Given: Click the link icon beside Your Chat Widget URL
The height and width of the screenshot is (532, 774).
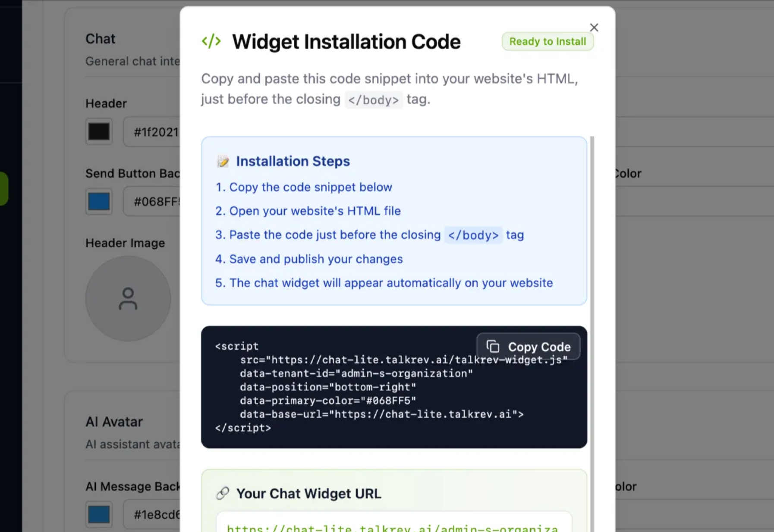Looking at the screenshot, I should 223,493.
